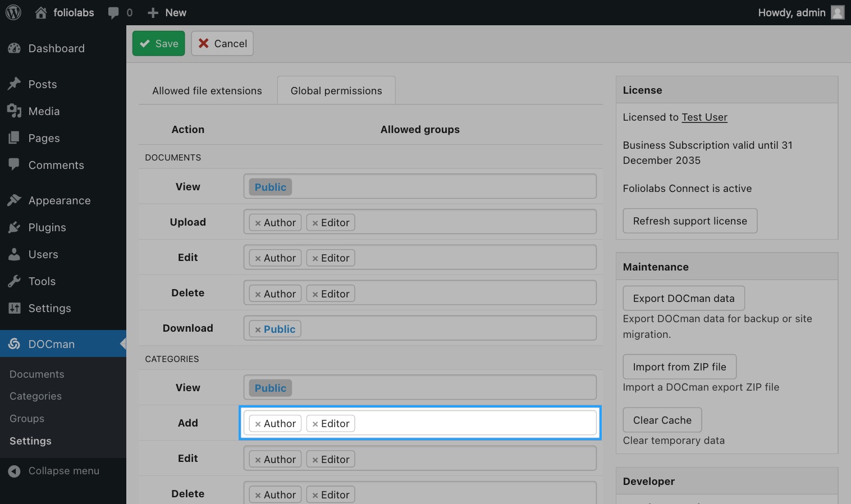
Task: Click the Pages icon in sidebar
Action: point(15,138)
